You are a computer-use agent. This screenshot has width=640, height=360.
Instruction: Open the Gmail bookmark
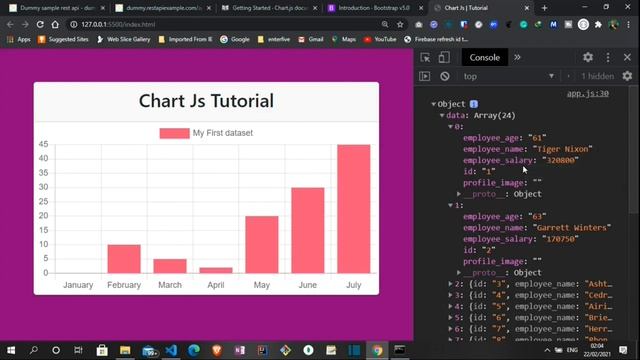pos(311,39)
